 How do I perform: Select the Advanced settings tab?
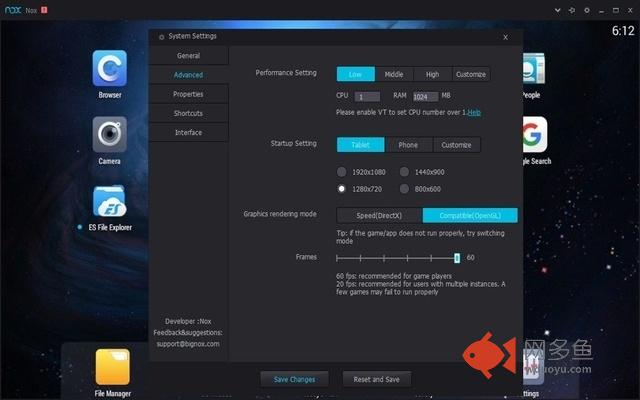point(188,75)
